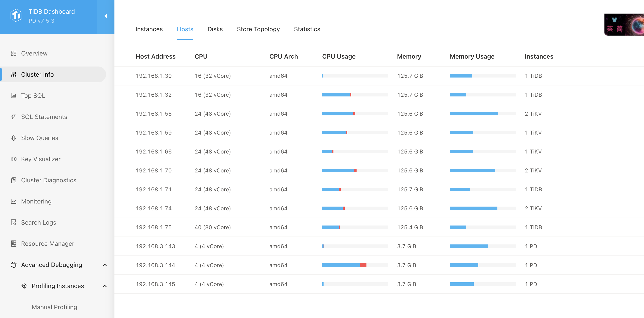
Task: Click CPU usage bar for 192.168.3.144
Action: pyautogui.click(x=355, y=265)
